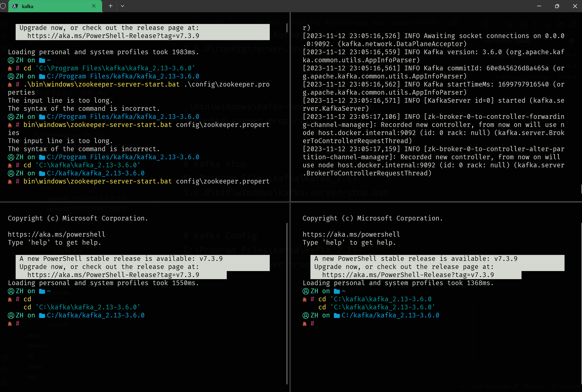Screen dimensions: 582x392
Task: Open a new tab with the plus button
Action: [111, 6]
